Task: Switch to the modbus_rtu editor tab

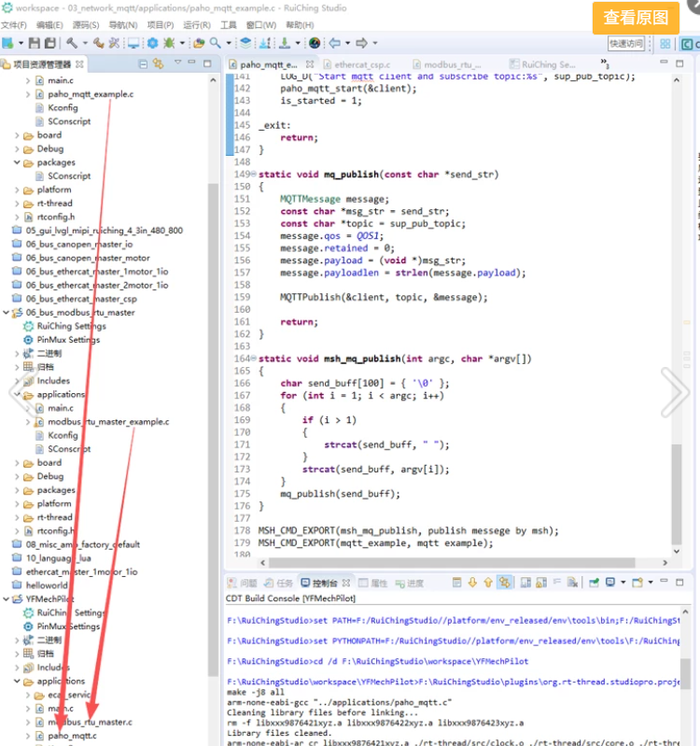Action: point(447,64)
